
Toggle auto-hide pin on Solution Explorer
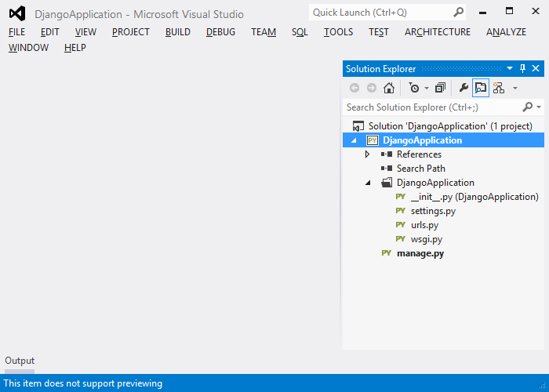(x=523, y=68)
